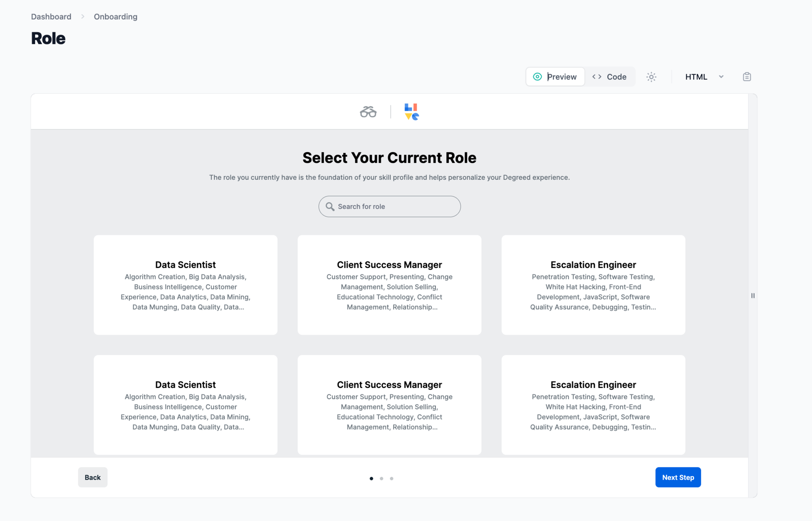
Task: Copy code with clipboard icon
Action: (746, 77)
